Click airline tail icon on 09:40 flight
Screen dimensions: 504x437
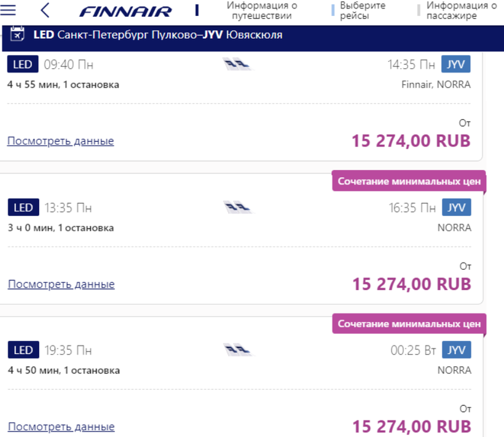(x=238, y=65)
